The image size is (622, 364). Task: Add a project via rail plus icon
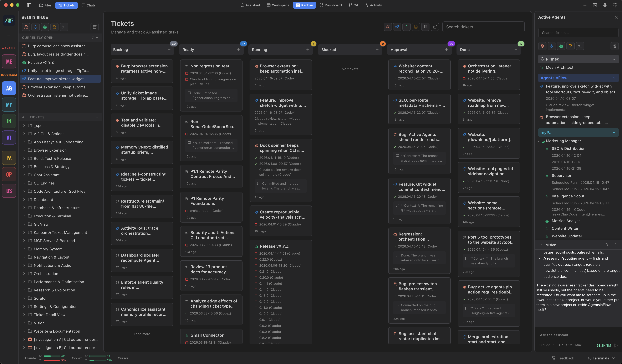(9, 36)
